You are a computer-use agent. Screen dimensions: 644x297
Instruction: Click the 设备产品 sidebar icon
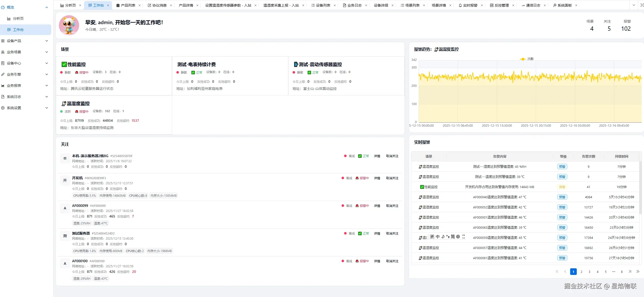tap(3, 41)
